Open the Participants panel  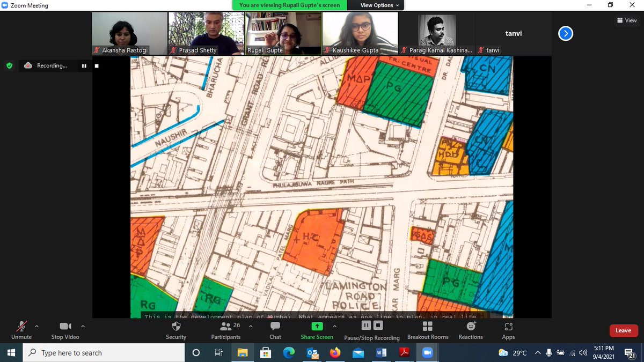(226, 330)
